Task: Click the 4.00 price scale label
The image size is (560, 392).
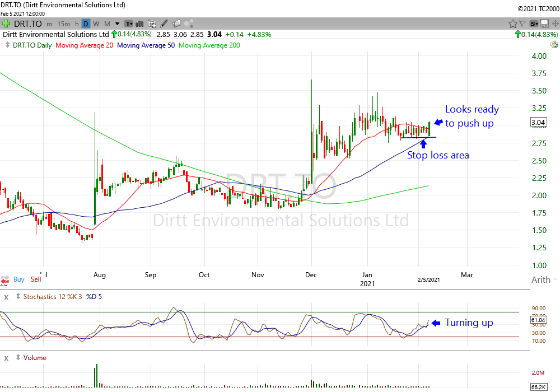Action: [x=539, y=56]
